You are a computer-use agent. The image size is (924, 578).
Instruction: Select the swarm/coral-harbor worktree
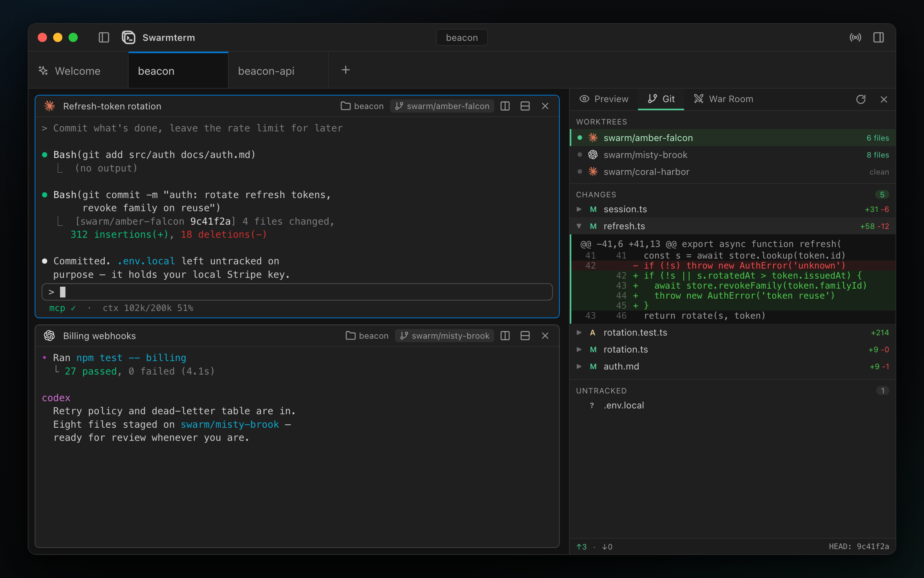pyautogui.click(x=733, y=171)
